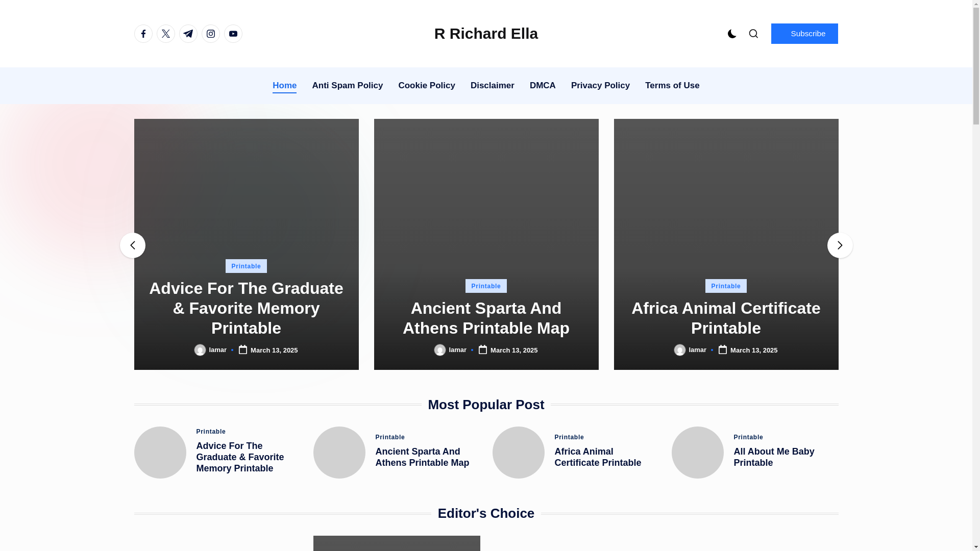Image resolution: width=980 pixels, height=551 pixels.
Task: Open popular post Ancient Sparta And Athens title
Action: 423,457
